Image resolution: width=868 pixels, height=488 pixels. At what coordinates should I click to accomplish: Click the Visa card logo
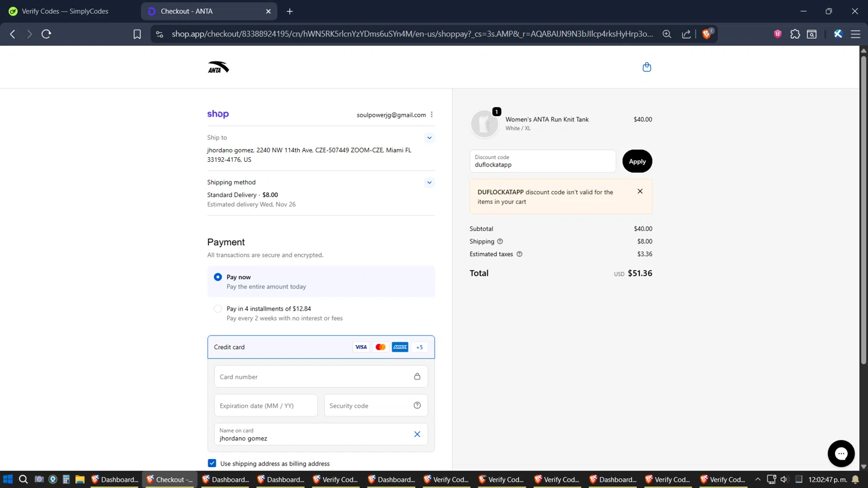[x=361, y=347]
